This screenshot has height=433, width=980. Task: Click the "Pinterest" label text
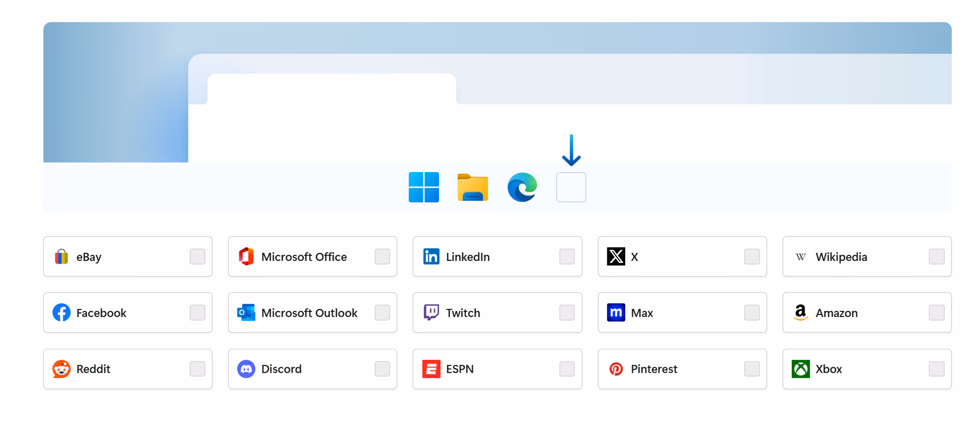(654, 369)
